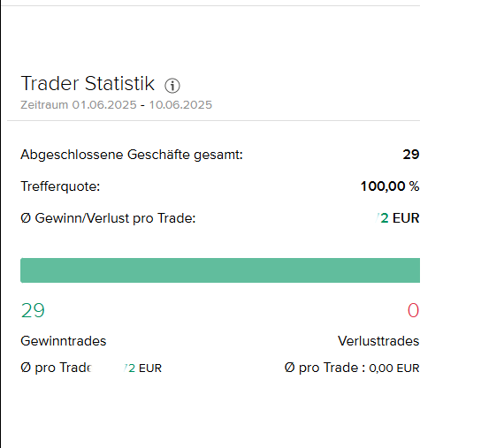Click the green 29 win count
The width and height of the screenshot is (481, 448).
coord(33,310)
